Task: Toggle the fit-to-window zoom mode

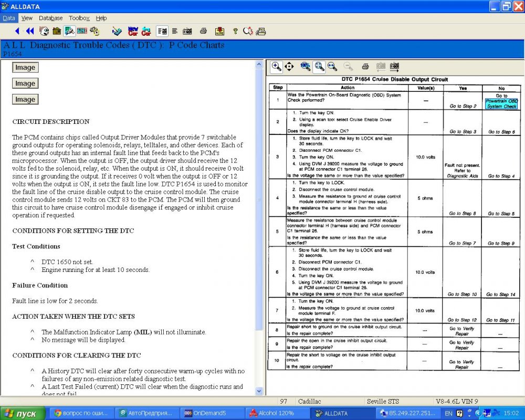Action: point(319,67)
